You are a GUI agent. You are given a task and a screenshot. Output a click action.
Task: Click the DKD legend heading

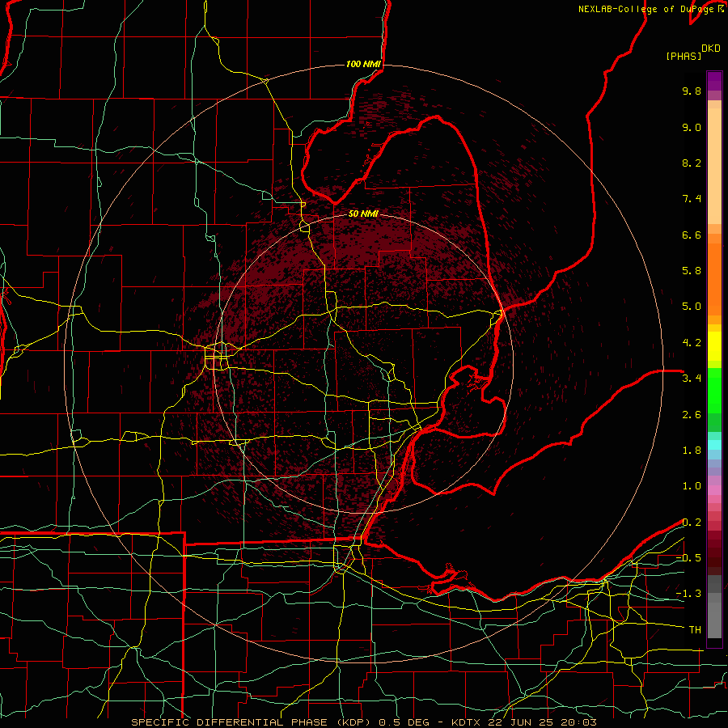[x=711, y=49]
